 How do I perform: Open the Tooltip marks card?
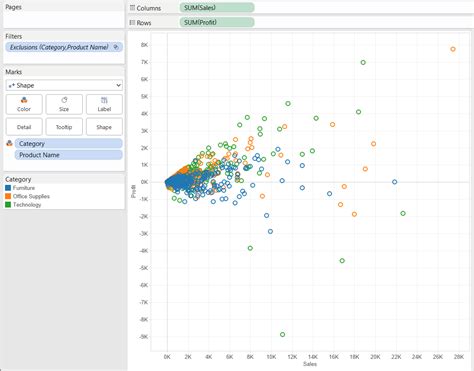tap(64, 127)
